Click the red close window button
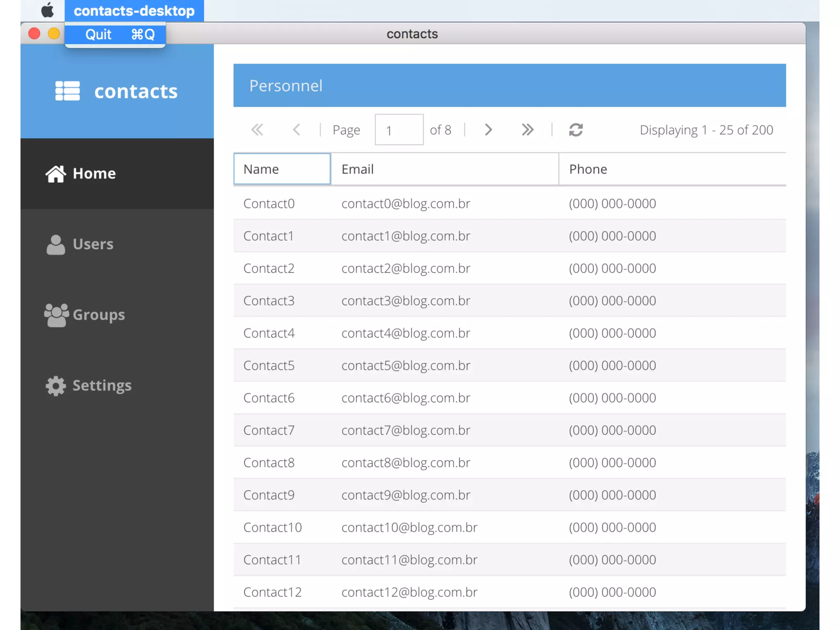840x630 pixels. point(34,34)
